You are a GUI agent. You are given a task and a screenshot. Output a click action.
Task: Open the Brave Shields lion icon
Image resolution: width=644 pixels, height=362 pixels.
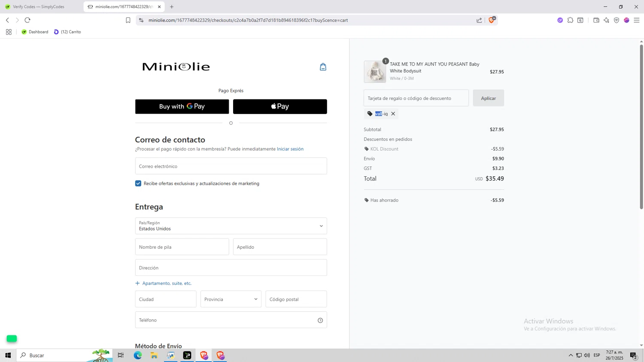click(492, 20)
